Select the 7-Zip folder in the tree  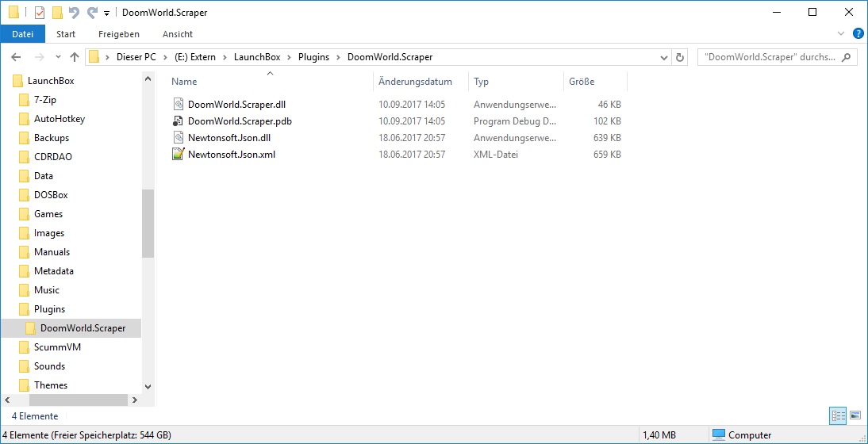(x=45, y=100)
